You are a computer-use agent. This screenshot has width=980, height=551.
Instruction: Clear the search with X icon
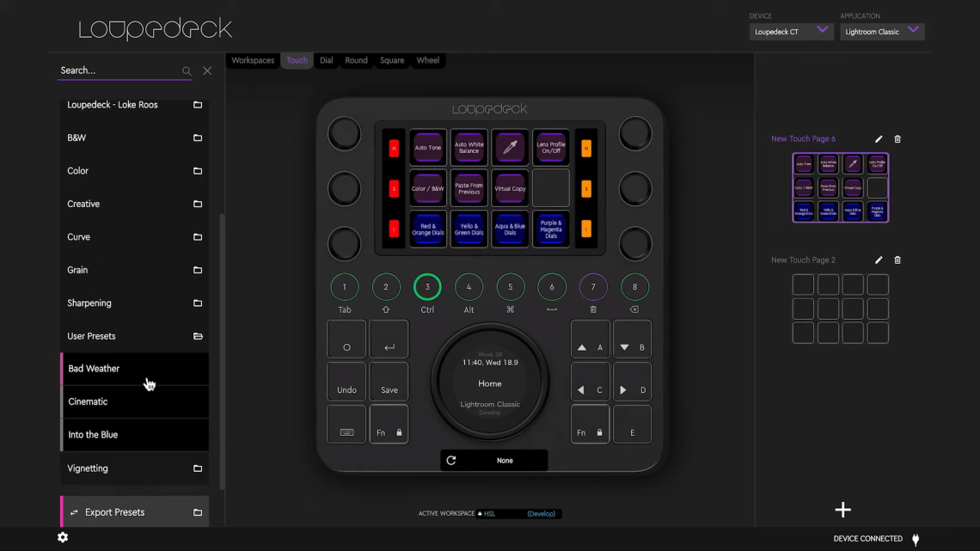pyautogui.click(x=207, y=71)
